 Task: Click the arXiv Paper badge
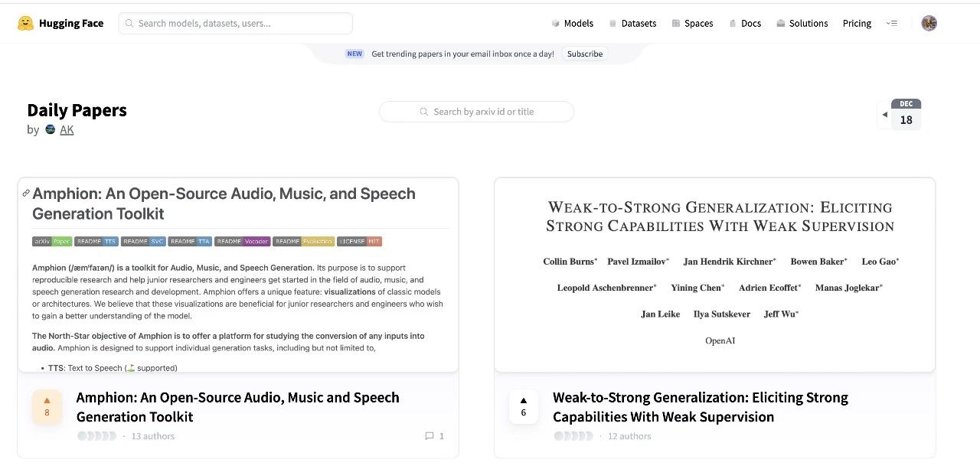pyautogui.click(x=52, y=241)
